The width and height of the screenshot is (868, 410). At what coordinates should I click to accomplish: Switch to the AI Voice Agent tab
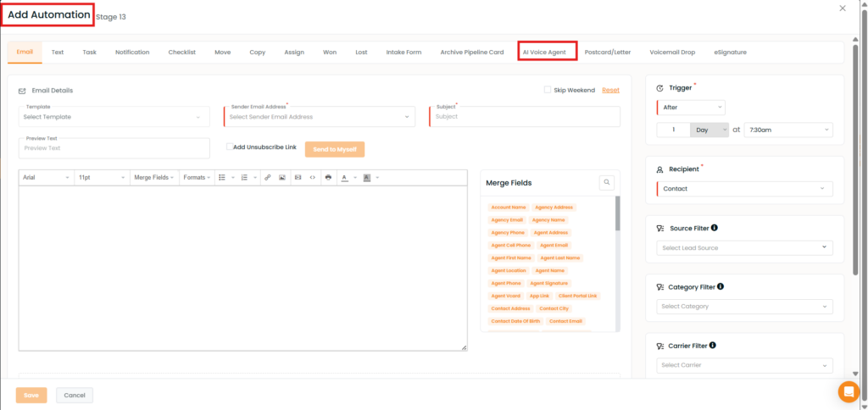point(548,52)
